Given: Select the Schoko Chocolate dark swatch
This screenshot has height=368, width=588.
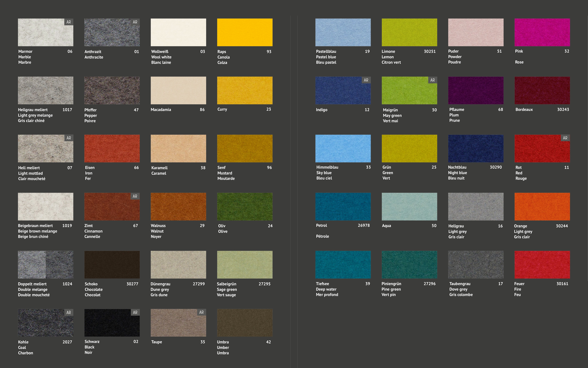Looking at the screenshot, I should click(112, 265).
